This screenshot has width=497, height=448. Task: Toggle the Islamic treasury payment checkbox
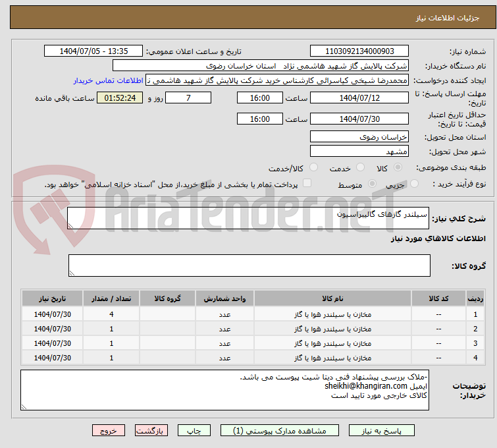[307, 183]
